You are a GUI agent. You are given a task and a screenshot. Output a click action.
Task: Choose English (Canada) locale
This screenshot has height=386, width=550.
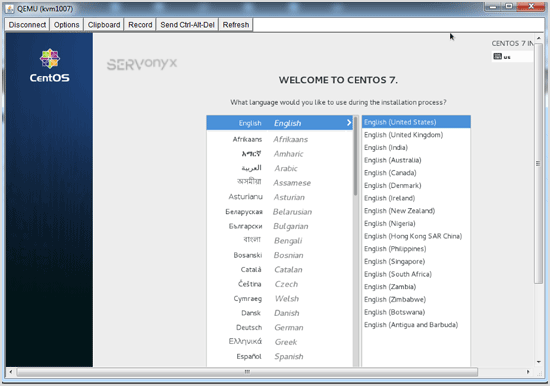(x=416, y=173)
